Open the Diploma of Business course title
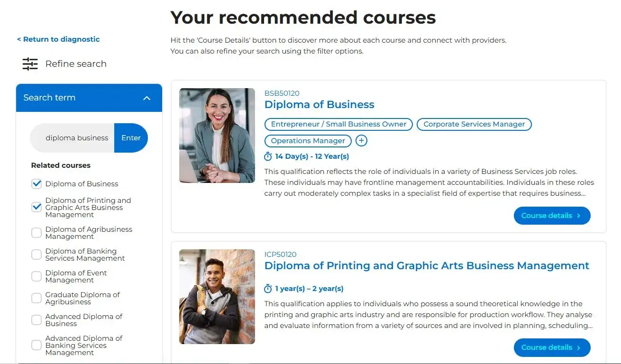Screen dimensions: 621x364 click(x=319, y=104)
